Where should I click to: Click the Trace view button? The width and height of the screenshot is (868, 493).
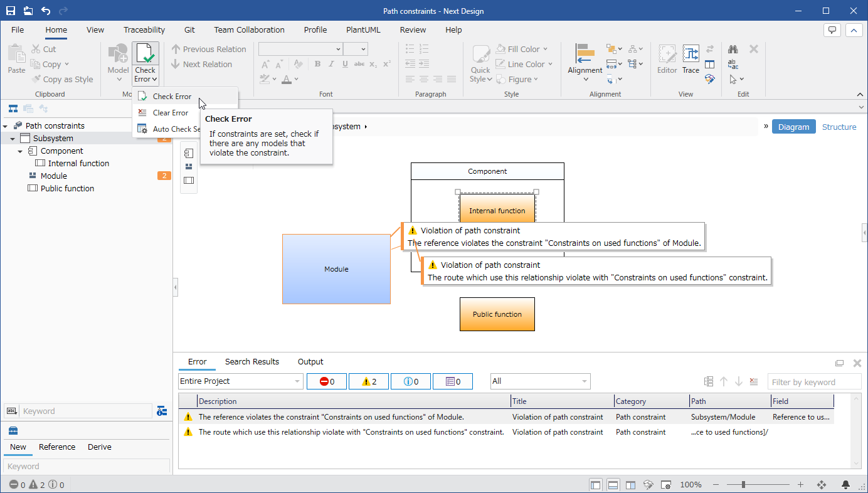[x=691, y=60]
